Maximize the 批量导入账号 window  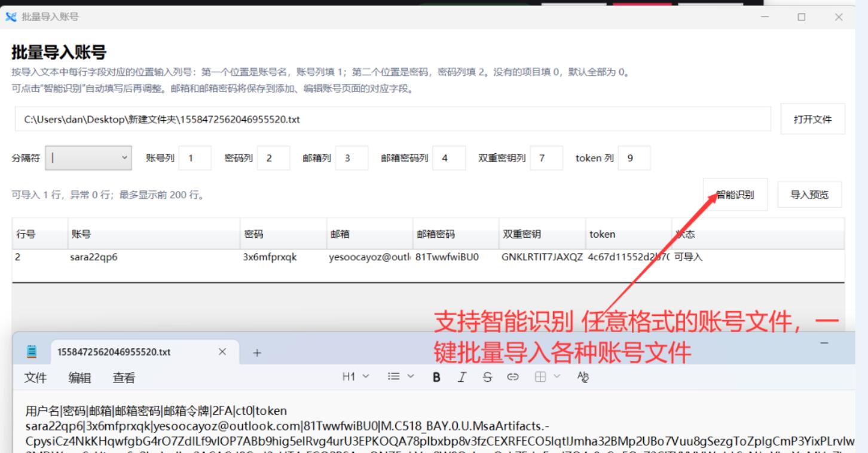[x=801, y=17]
